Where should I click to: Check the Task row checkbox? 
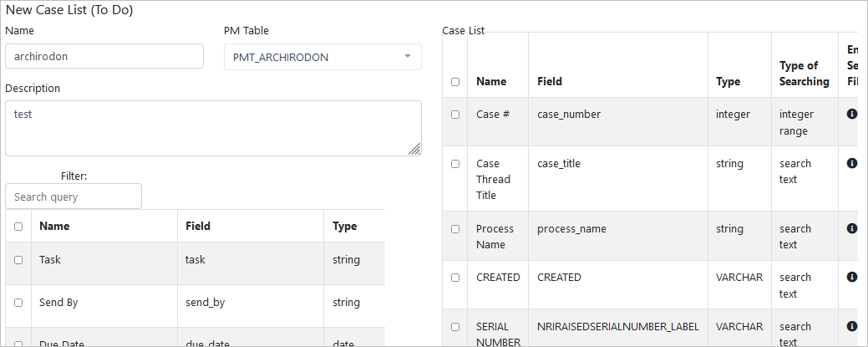[18, 260]
